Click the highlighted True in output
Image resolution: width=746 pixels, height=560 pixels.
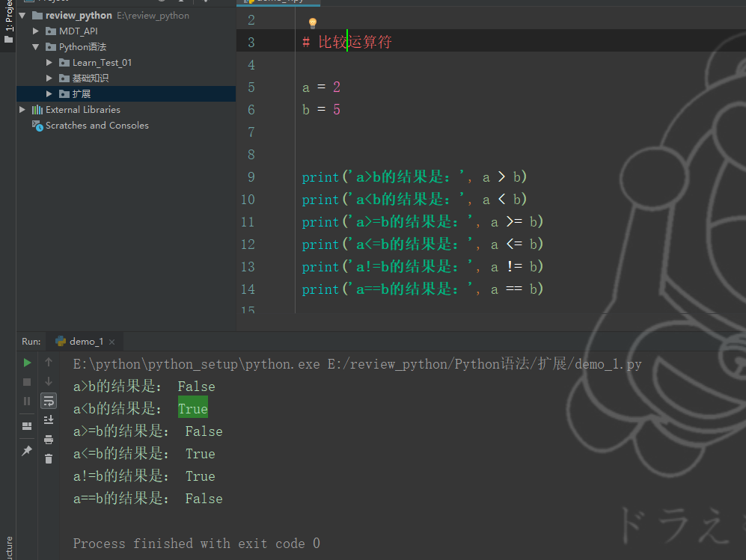[193, 409]
